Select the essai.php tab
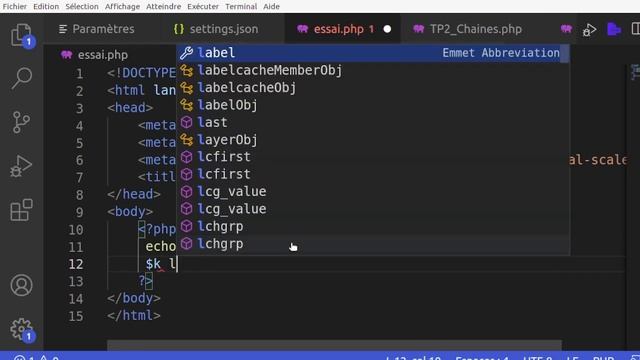The height and width of the screenshot is (360, 640). click(x=342, y=29)
